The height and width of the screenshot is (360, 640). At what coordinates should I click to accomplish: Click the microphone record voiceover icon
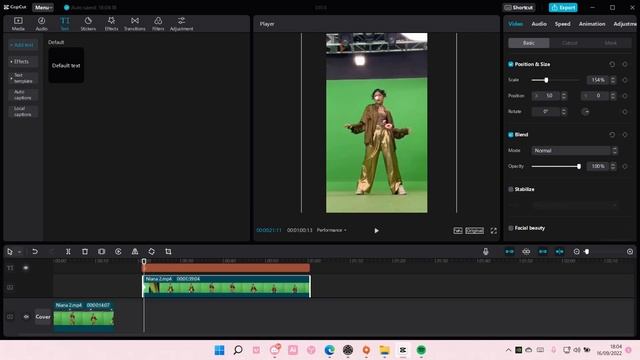click(485, 251)
